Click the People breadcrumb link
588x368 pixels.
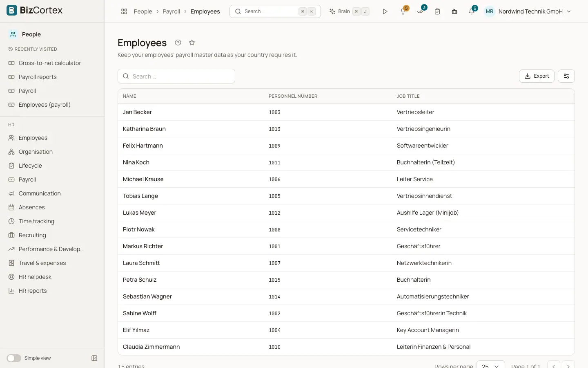[143, 11]
